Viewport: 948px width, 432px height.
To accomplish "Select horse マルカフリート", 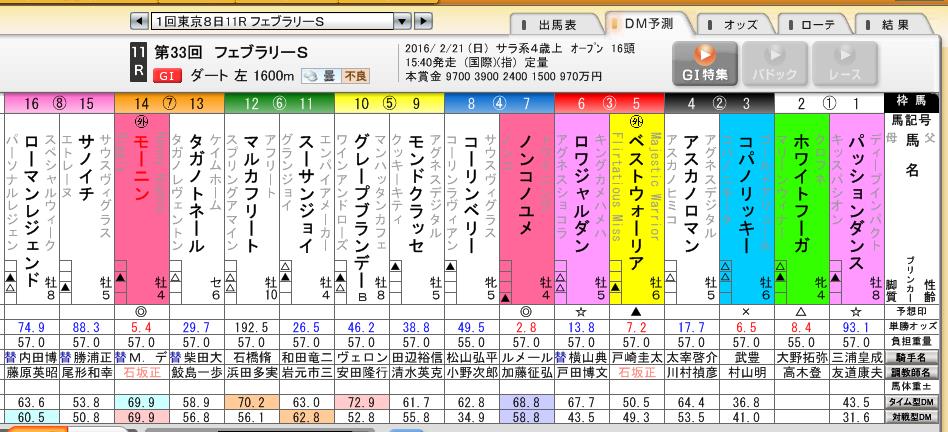I will click(251, 192).
